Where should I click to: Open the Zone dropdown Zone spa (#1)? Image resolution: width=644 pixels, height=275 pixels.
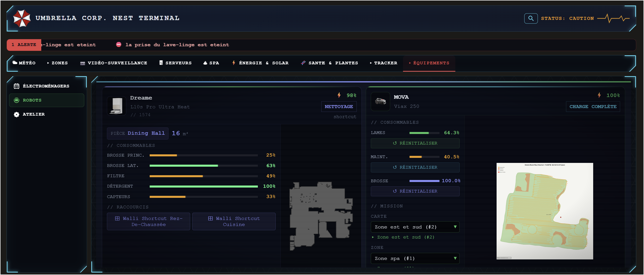[x=415, y=258]
